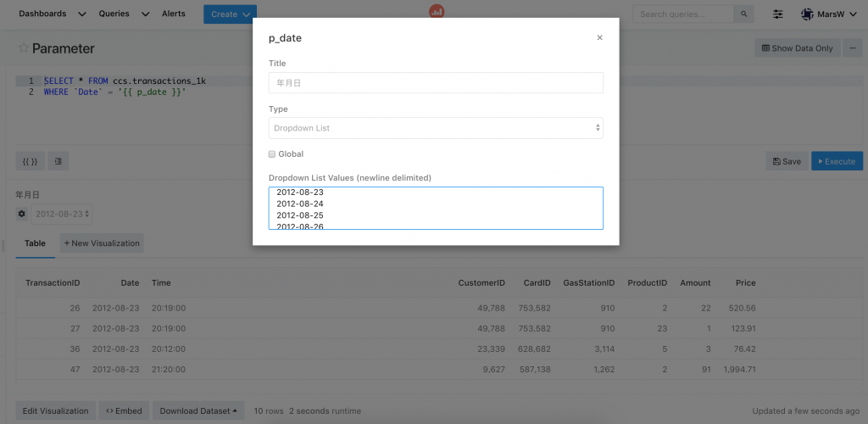Image resolution: width=868 pixels, height=424 pixels.
Task: Open the Alerts page
Action: coord(174,14)
